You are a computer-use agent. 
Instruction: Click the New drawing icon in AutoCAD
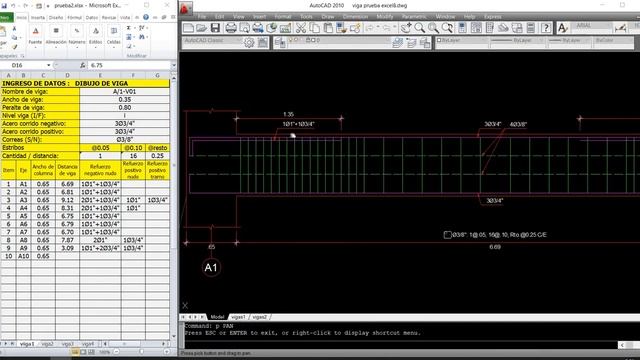point(189,28)
